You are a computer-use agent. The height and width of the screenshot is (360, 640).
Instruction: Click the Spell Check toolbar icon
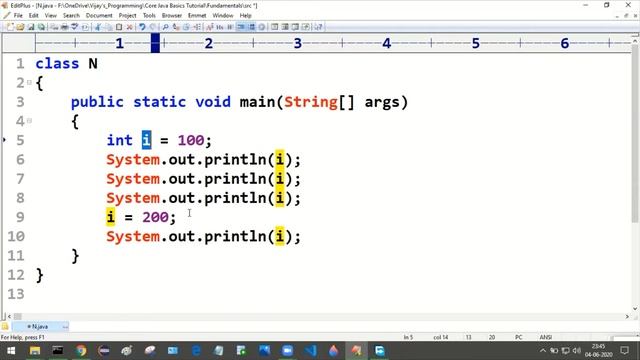pyautogui.click(x=75, y=27)
